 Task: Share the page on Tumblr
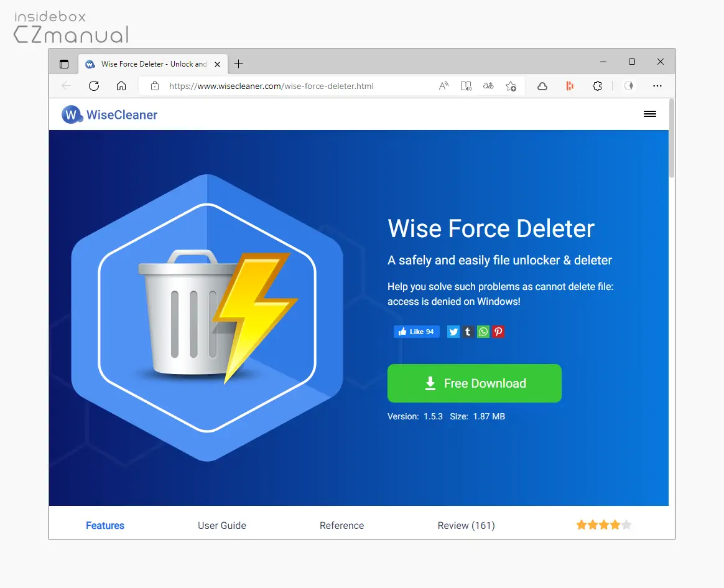468,331
